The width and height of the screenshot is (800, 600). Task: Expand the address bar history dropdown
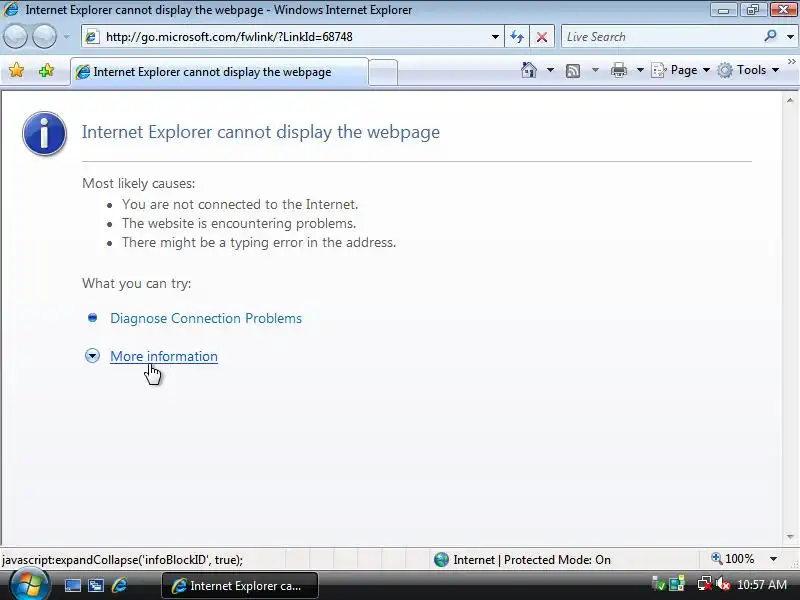[495, 37]
